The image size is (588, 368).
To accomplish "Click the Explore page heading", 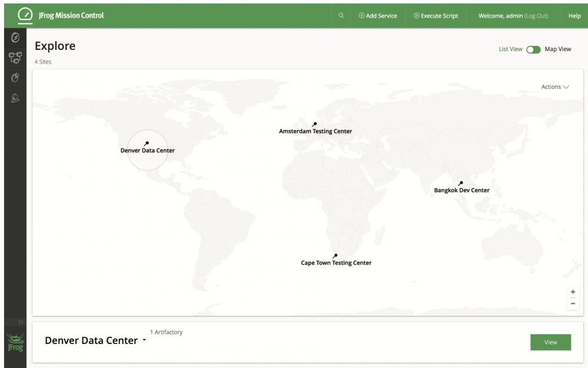I will 55,46.
